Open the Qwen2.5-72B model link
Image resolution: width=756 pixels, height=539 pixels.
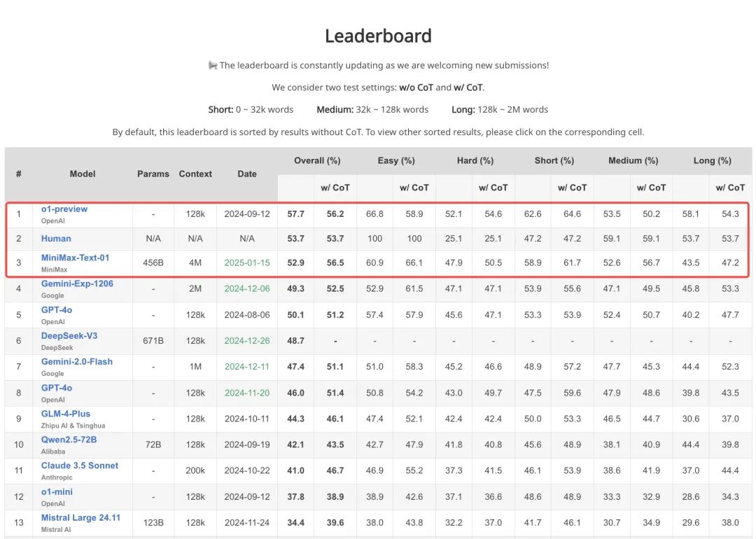pyautogui.click(x=69, y=440)
